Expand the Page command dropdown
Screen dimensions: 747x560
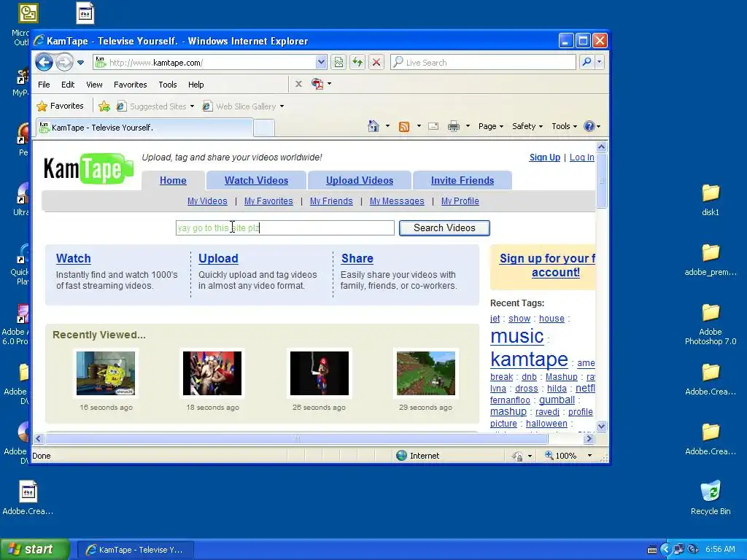(x=491, y=126)
